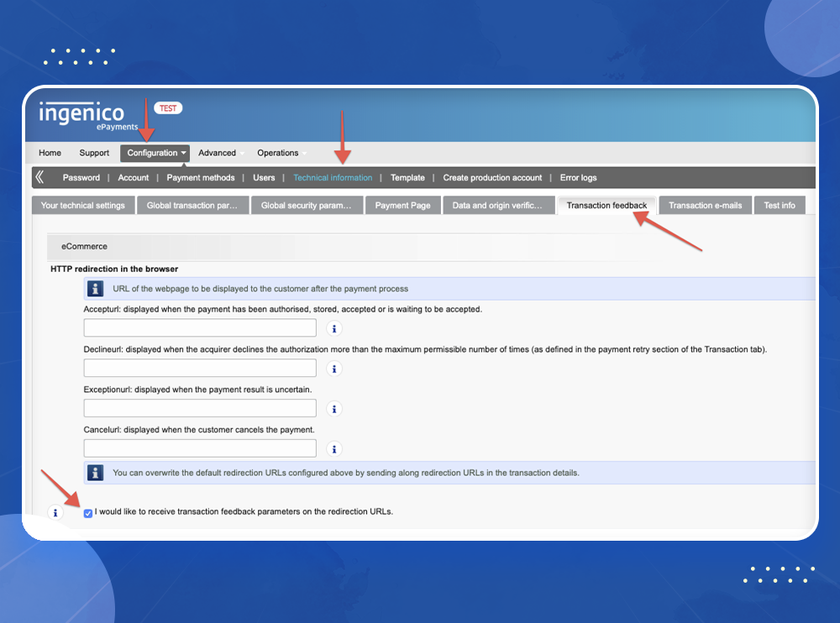
Task: Expand the Configuration dropdown menu
Action: click(x=156, y=153)
